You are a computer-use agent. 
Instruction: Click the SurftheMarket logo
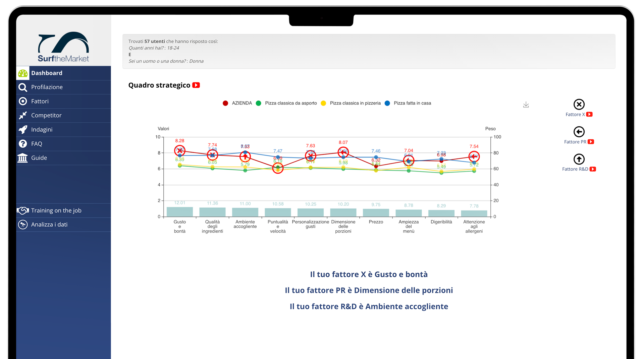(x=63, y=47)
